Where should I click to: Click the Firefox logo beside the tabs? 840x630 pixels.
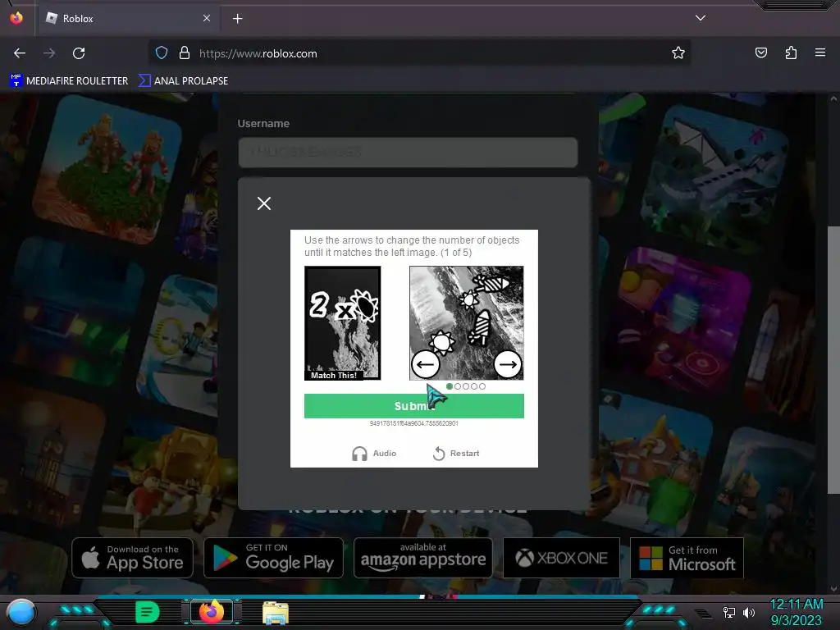(x=16, y=18)
